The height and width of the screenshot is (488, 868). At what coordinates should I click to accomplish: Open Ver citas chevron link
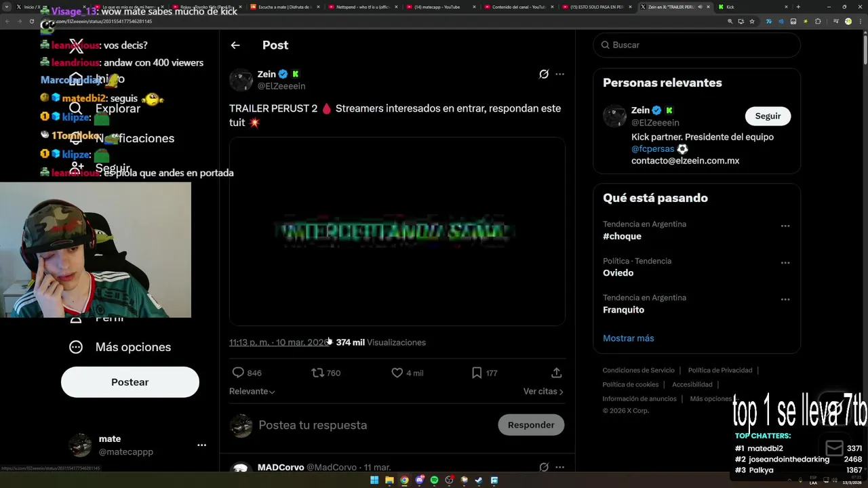543,391
